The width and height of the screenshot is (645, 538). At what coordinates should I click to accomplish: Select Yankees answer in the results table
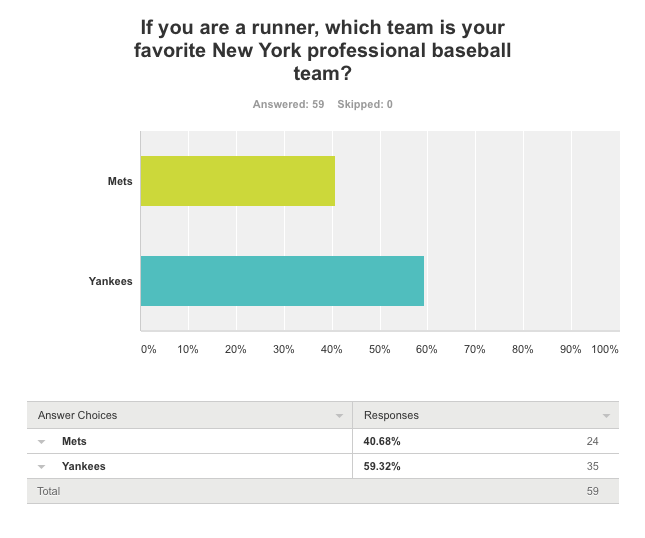(x=83, y=466)
